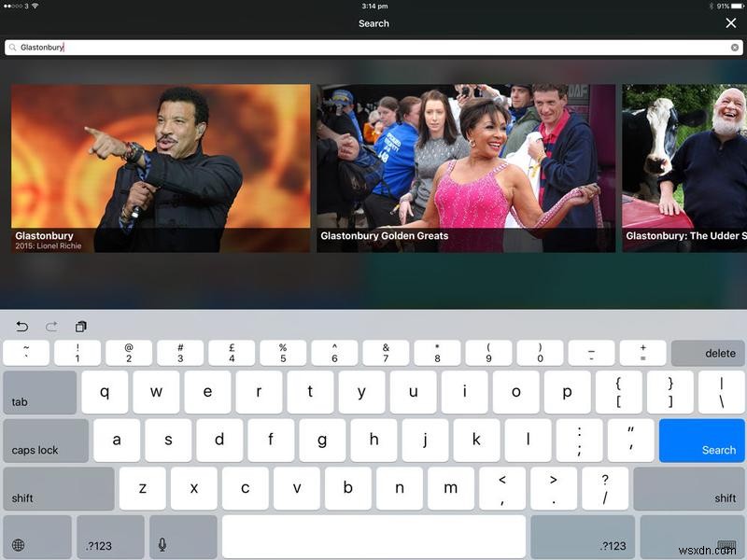Tap the paste clipboard icon

tap(81, 326)
